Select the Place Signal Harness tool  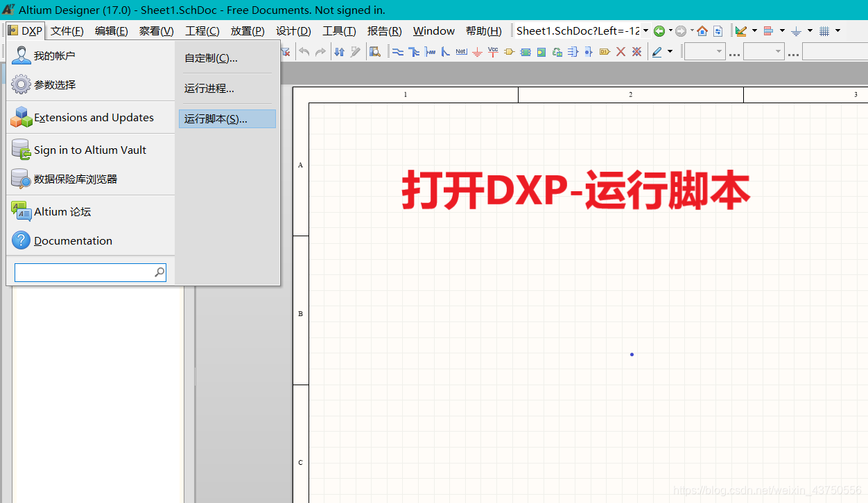[430, 51]
